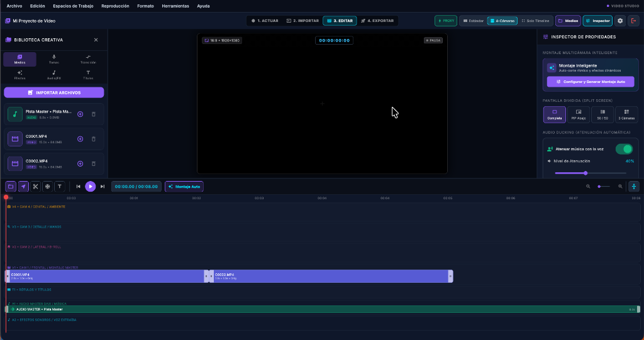Viewport: 644px width, 340px height.
Task: Toggle the Medios panel button
Action: click(x=568, y=21)
